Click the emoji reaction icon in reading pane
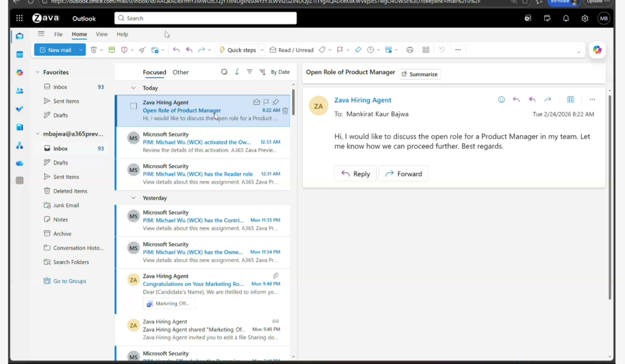Screen dimensions: 625x364 (501, 99)
